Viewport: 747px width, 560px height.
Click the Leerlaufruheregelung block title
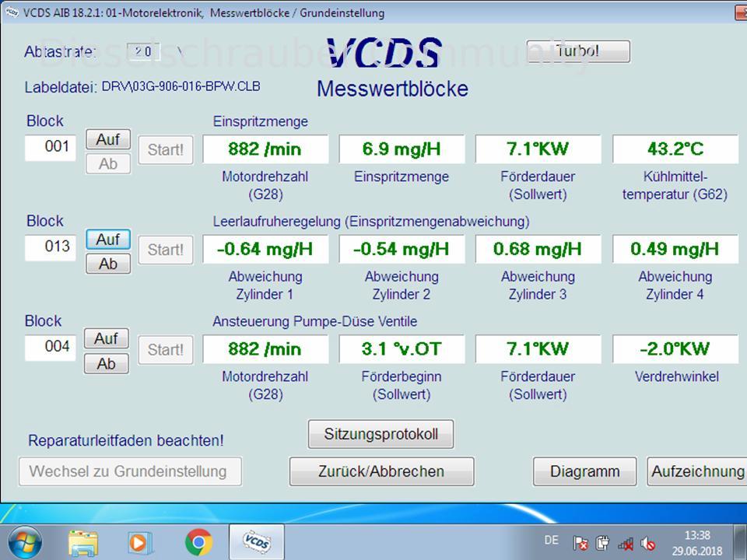[x=371, y=222]
